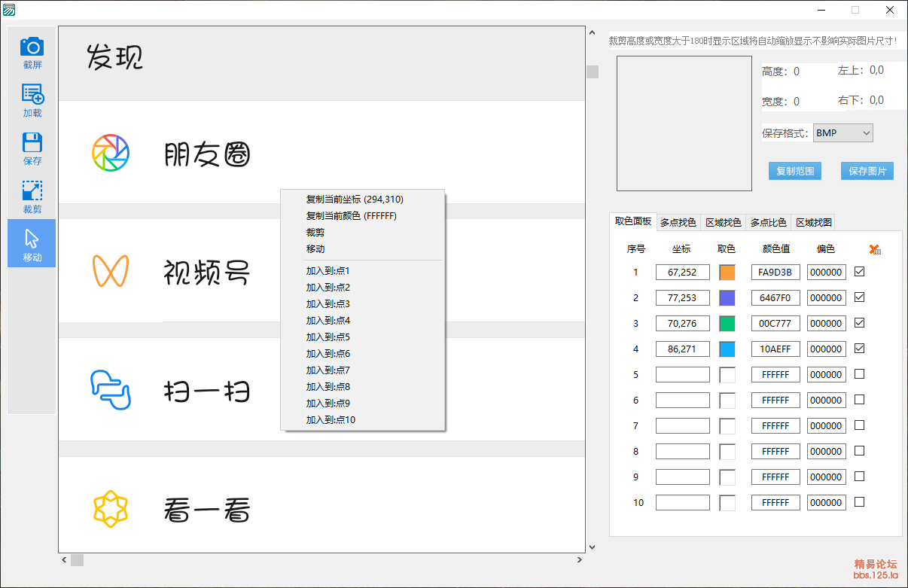The image size is (908, 588).
Task: Click the green color swatch in row 3
Action: point(727,324)
